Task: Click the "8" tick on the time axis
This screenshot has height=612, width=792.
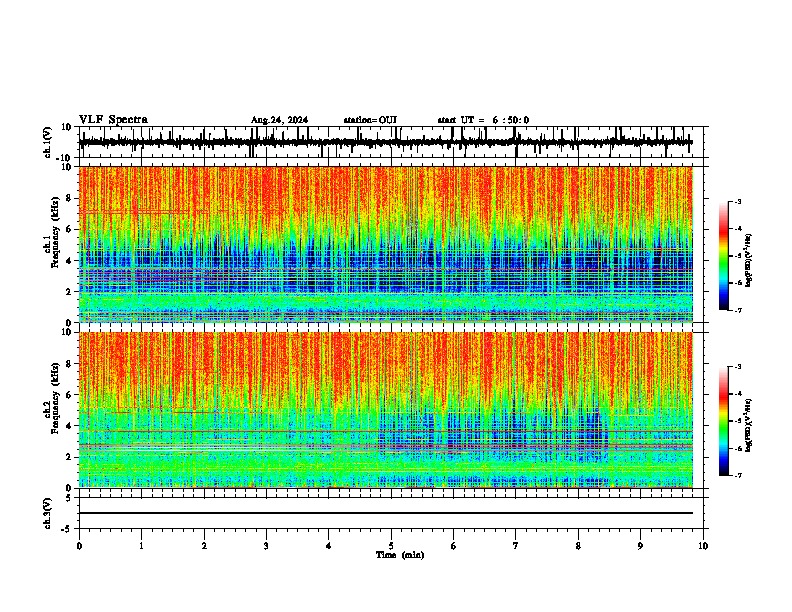Action: click(x=578, y=546)
